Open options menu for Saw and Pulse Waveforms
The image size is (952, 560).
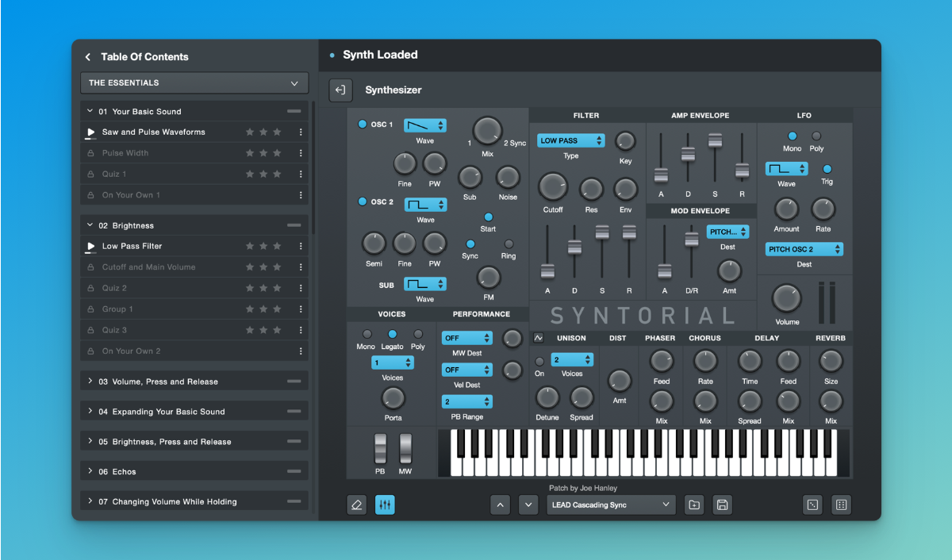[301, 132]
